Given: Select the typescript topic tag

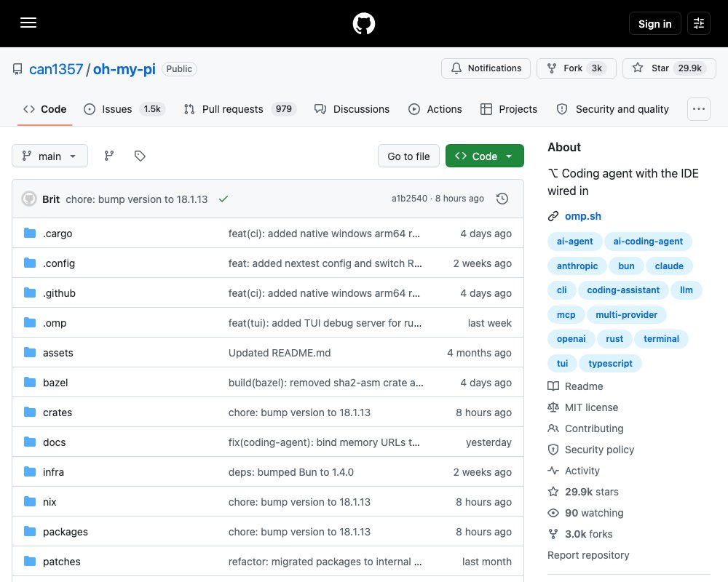Looking at the screenshot, I should (x=610, y=364).
